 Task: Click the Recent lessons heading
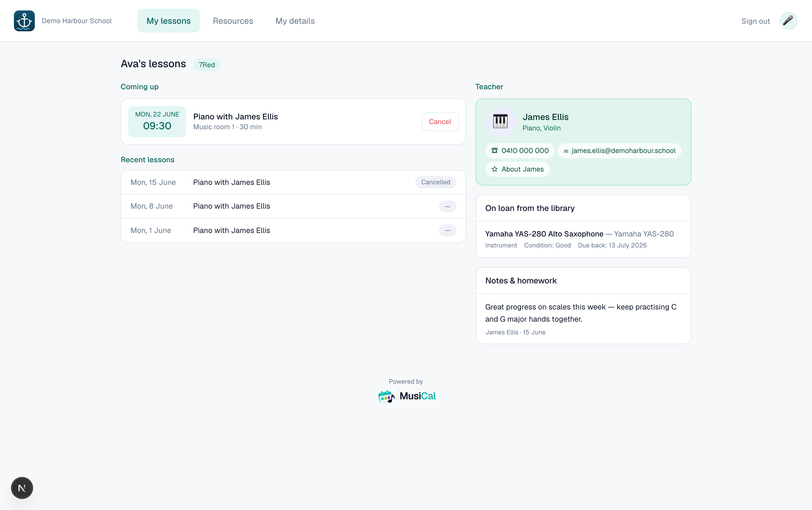[147, 160]
